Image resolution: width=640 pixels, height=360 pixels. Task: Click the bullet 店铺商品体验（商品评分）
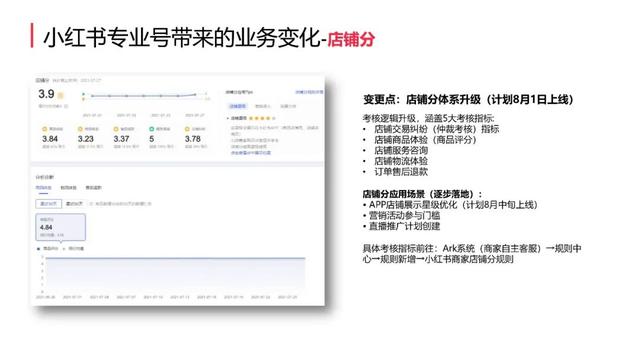click(x=425, y=140)
